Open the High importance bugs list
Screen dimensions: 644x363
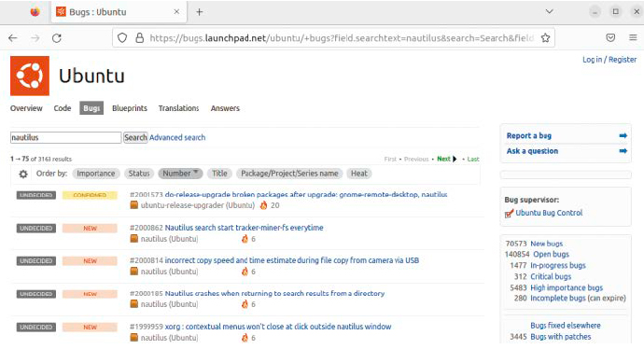567,287
